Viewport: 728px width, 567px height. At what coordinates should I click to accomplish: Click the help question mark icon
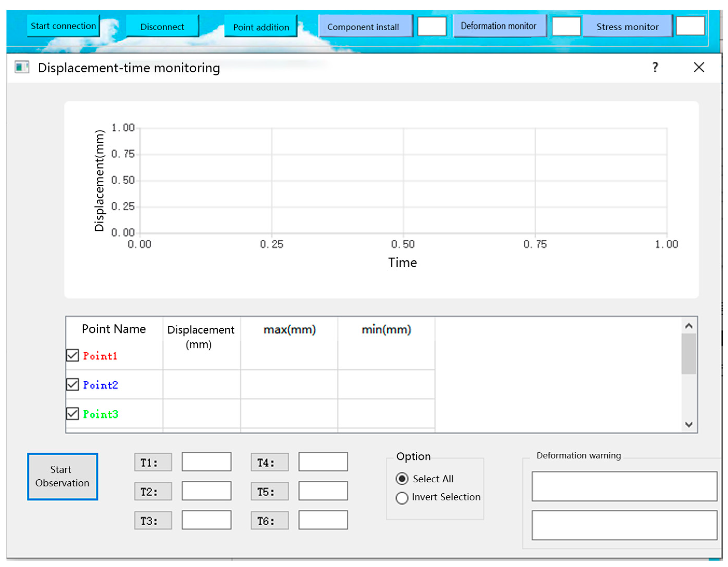pyautogui.click(x=655, y=68)
